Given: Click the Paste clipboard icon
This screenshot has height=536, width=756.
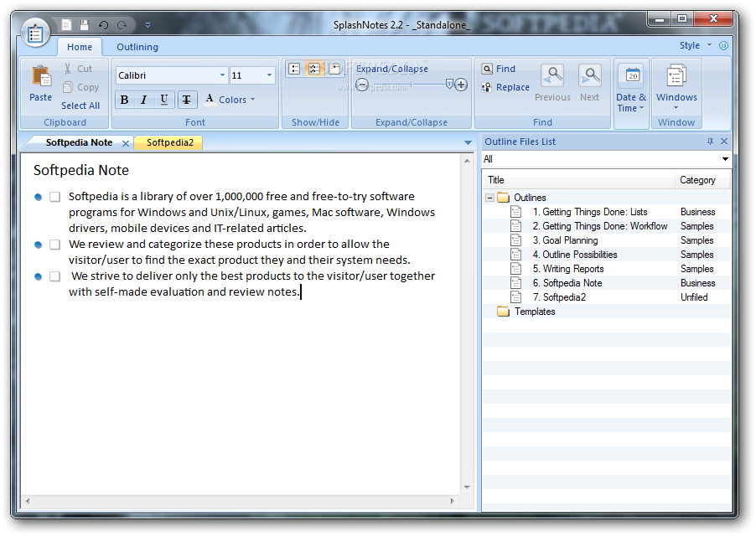Looking at the screenshot, I should (41, 76).
